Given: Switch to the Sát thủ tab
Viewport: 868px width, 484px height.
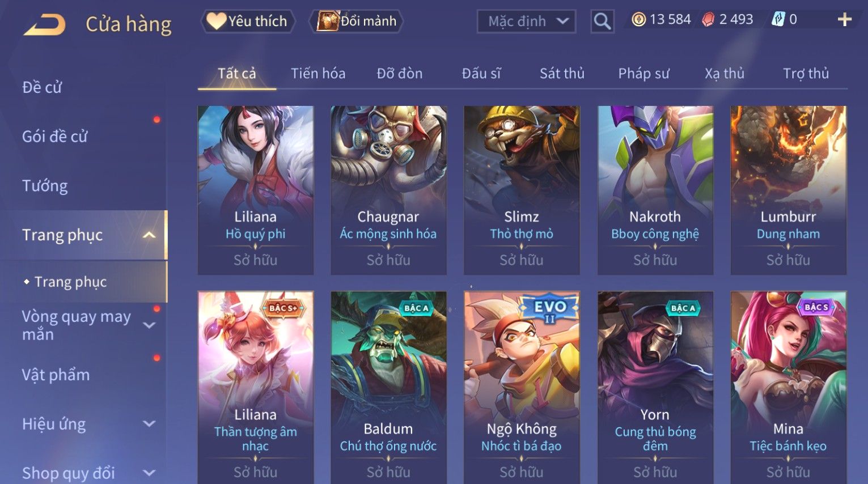Looking at the screenshot, I should click(562, 74).
